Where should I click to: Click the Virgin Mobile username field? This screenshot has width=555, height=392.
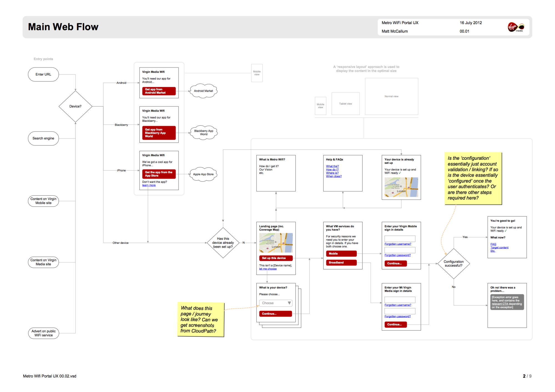(400, 239)
